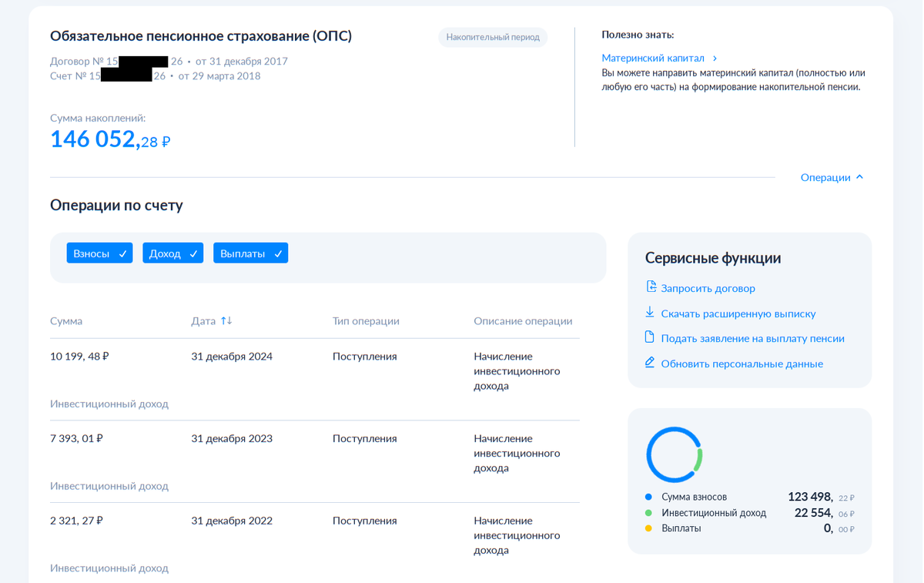This screenshot has height=583, width=924.
Task: Open the Накопительный период tab
Action: 492,37
